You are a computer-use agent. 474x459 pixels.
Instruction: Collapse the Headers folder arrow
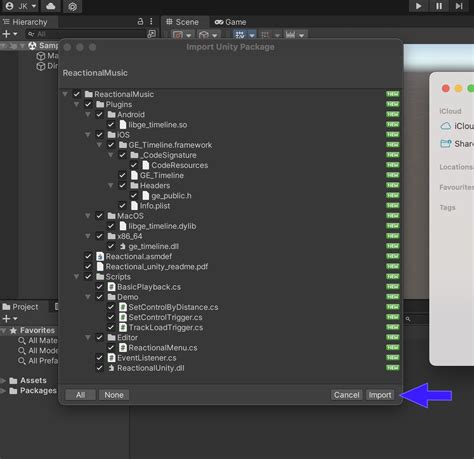point(111,185)
